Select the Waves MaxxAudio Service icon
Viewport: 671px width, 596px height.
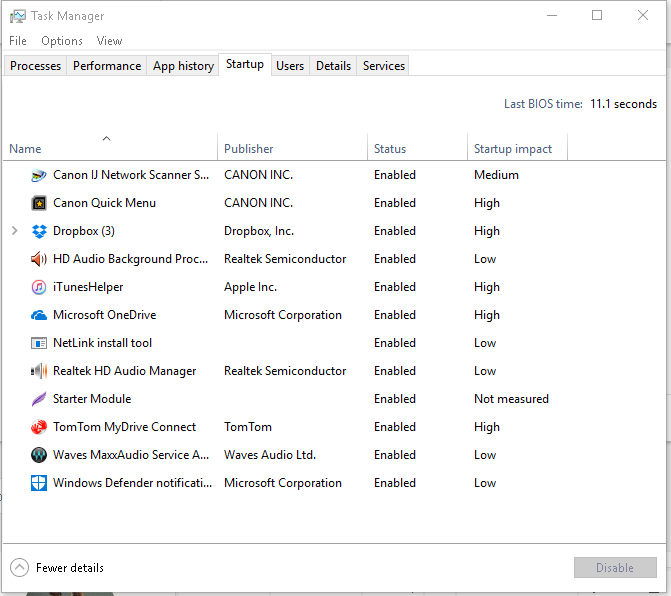pyautogui.click(x=39, y=455)
